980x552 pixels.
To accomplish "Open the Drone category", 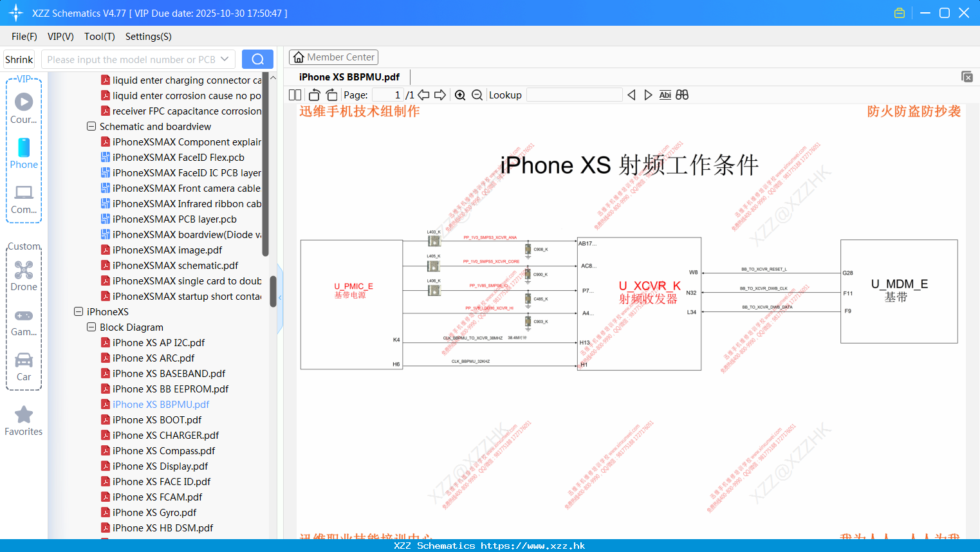I will [24, 276].
